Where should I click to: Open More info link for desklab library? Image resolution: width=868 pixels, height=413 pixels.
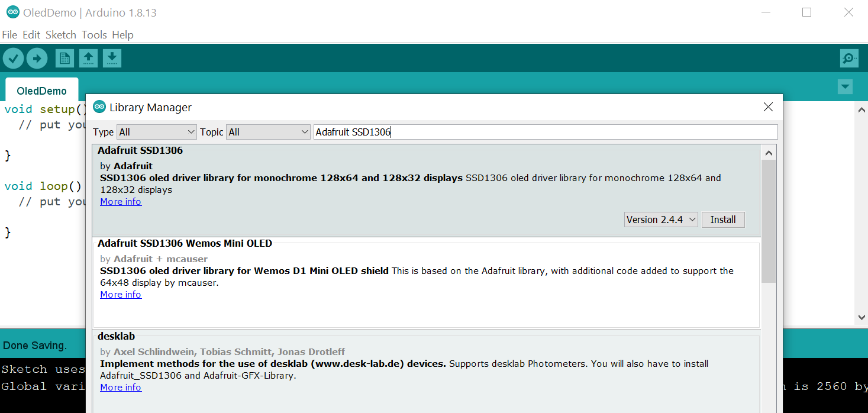point(121,388)
